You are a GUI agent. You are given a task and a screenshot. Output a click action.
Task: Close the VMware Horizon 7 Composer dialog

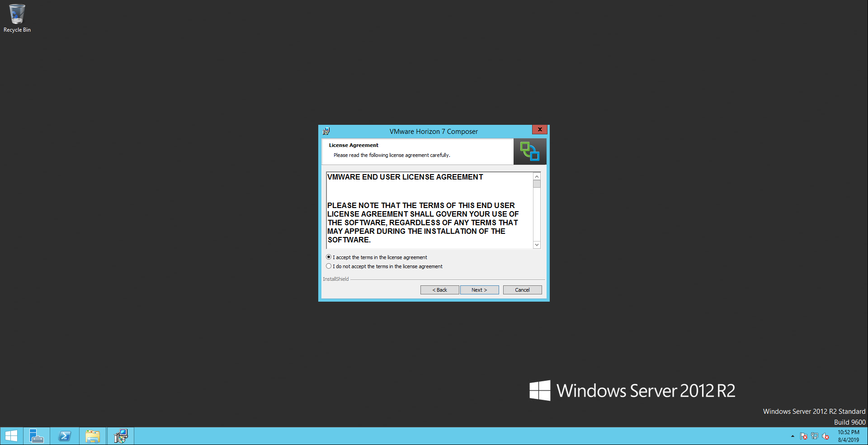539,130
